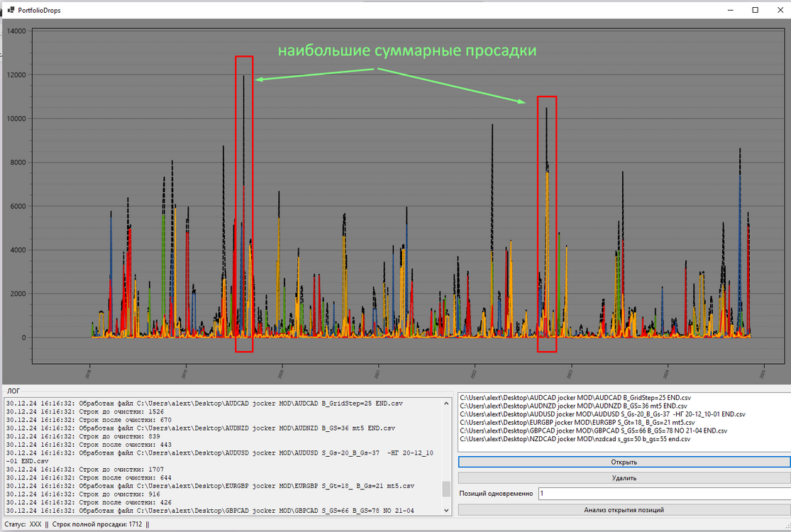Focus the Позиций одновременно input field

pos(665,494)
